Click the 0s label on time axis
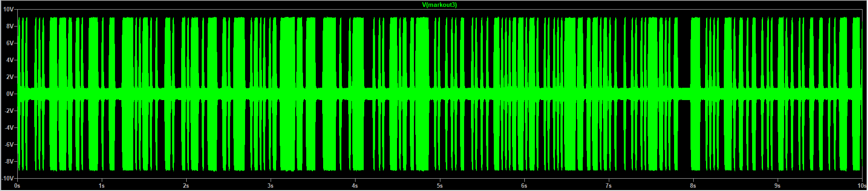The width and height of the screenshot is (868, 191). [17, 186]
